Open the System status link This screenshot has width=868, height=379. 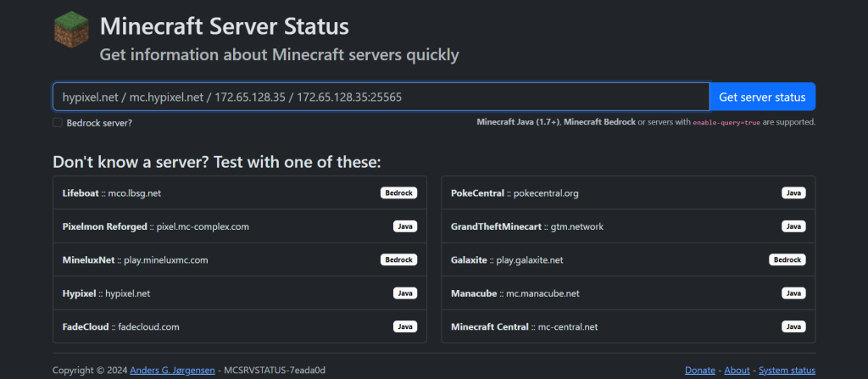(787, 371)
